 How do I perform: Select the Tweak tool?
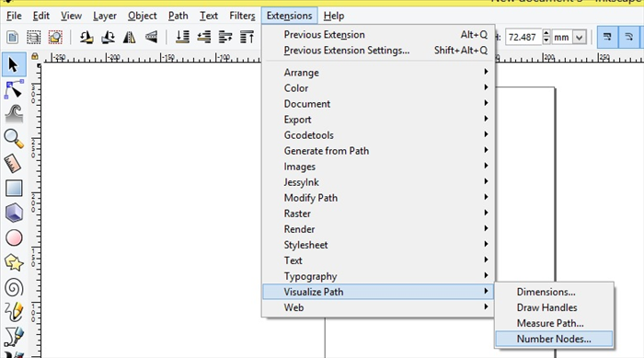(14, 114)
